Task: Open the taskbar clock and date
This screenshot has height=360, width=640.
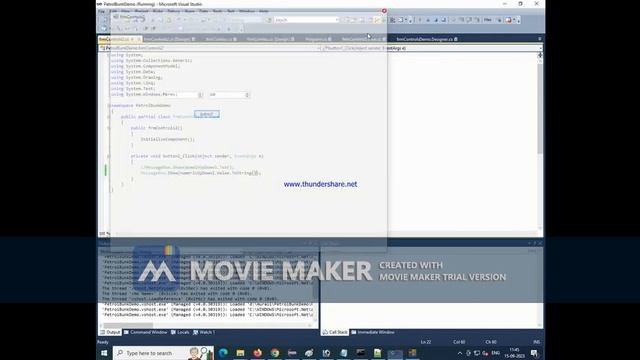Action: [514, 353]
